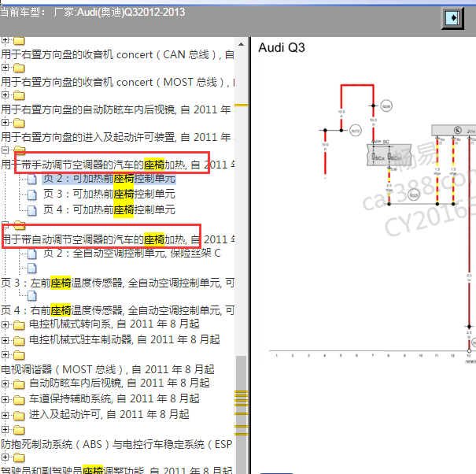Image resolution: width=476 pixels, height=474 pixels.
Task: Expand 电控机械式驻车制动器 folder
Action: [5, 340]
